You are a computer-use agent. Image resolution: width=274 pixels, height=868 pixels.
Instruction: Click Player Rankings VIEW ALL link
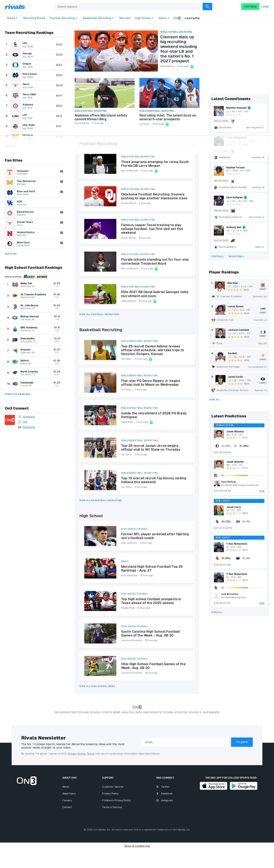tap(214, 400)
